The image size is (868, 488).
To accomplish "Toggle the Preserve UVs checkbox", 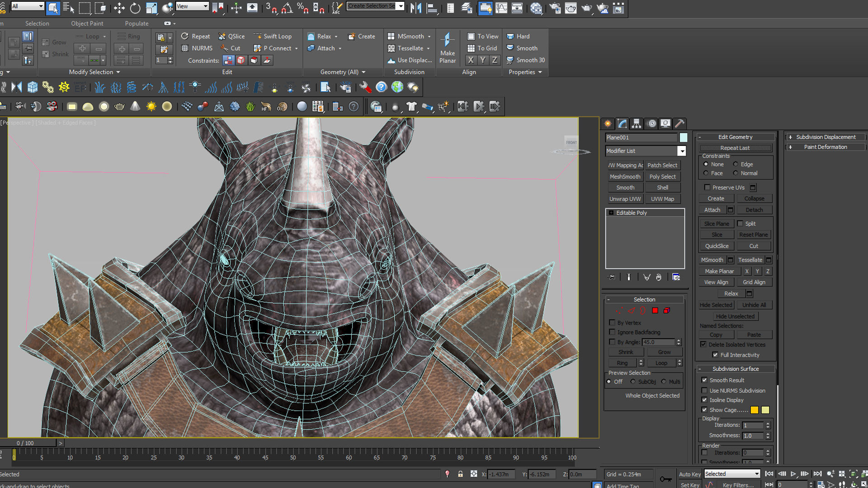I will [x=707, y=187].
